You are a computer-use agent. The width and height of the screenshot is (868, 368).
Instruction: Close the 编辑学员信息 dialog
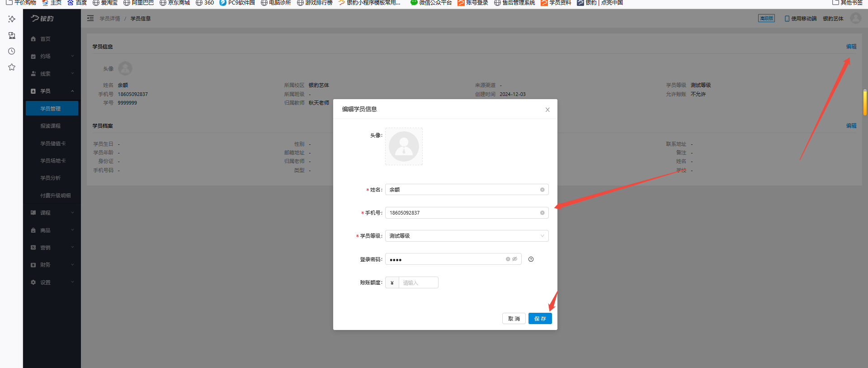(x=547, y=110)
